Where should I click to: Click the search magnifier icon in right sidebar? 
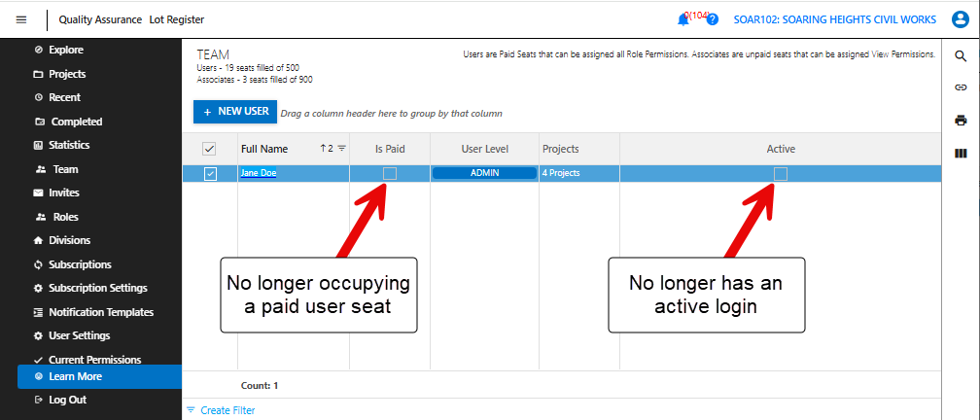click(x=961, y=56)
